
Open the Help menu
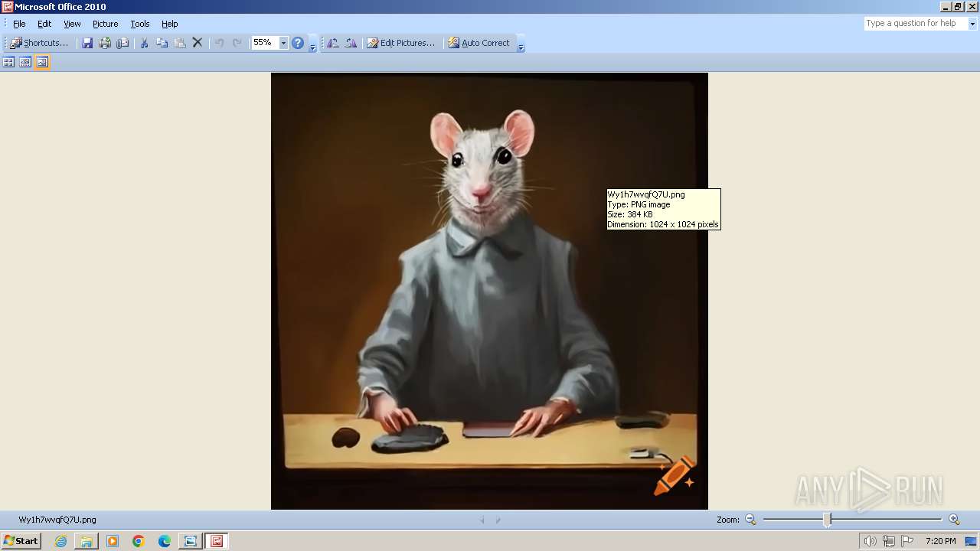[x=169, y=24]
